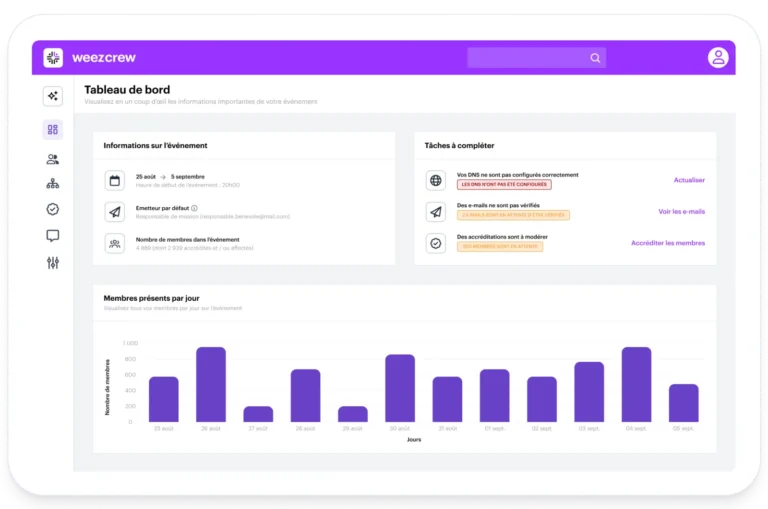This screenshot has height=509, width=768.
Task: Select the dashboard grid sidebar icon
Action: (x=53, y=130)
